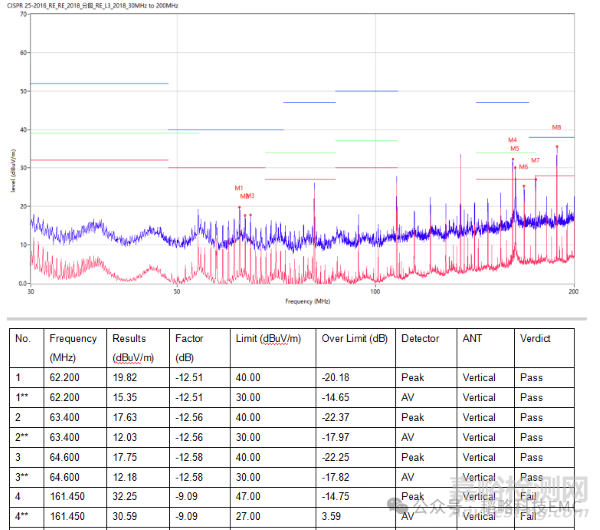
Task: Click the 19.82 result value cell
Action: [125, 378]
